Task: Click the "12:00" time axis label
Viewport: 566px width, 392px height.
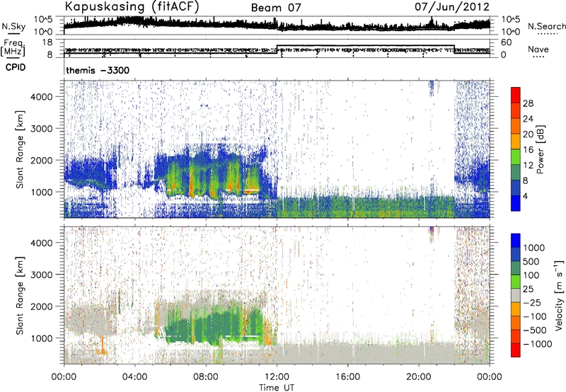Action: pos(277,377)
